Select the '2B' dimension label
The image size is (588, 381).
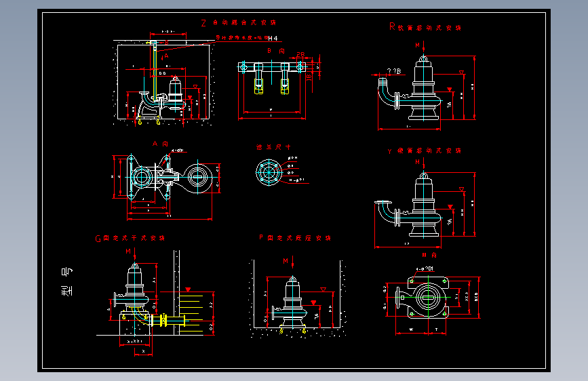click(300, 55)
